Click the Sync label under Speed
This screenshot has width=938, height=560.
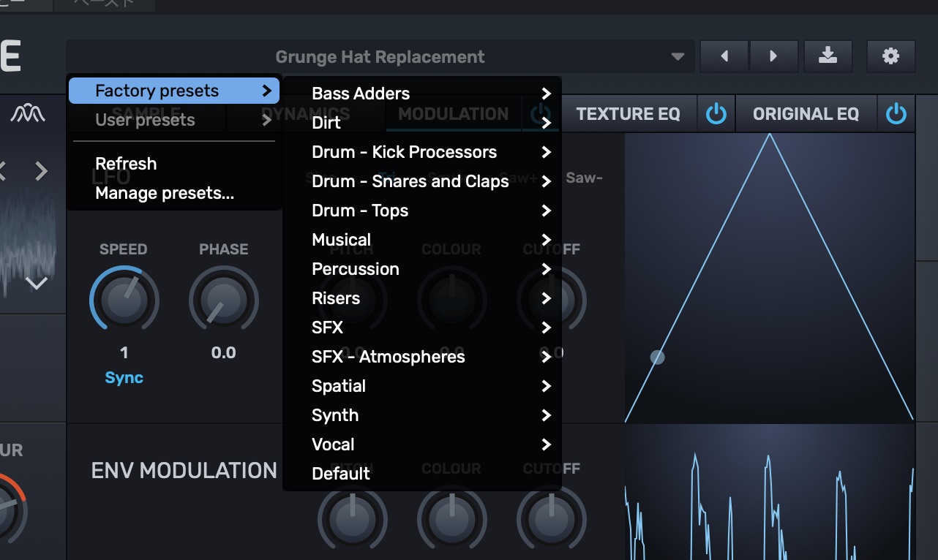tap(124, 378)
